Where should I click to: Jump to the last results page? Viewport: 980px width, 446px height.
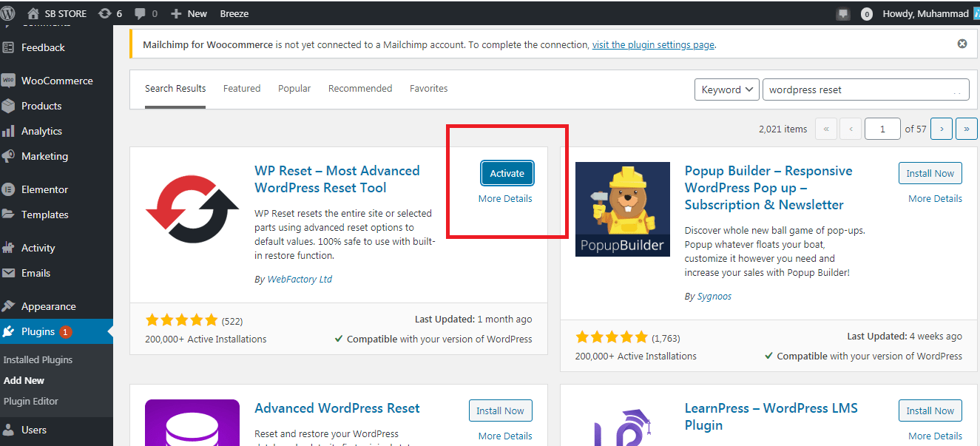point(966,129)
